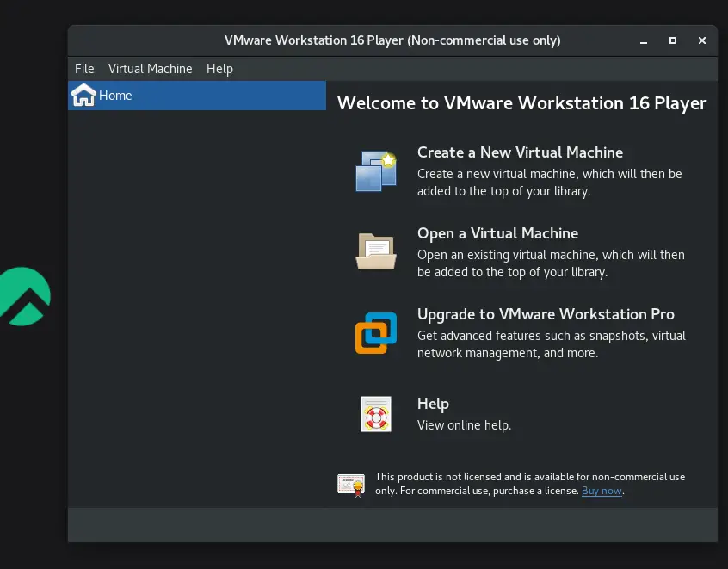The width and height of the screenshot is (728, 569).
Task: Open the File menu
Action: (83, 69)
